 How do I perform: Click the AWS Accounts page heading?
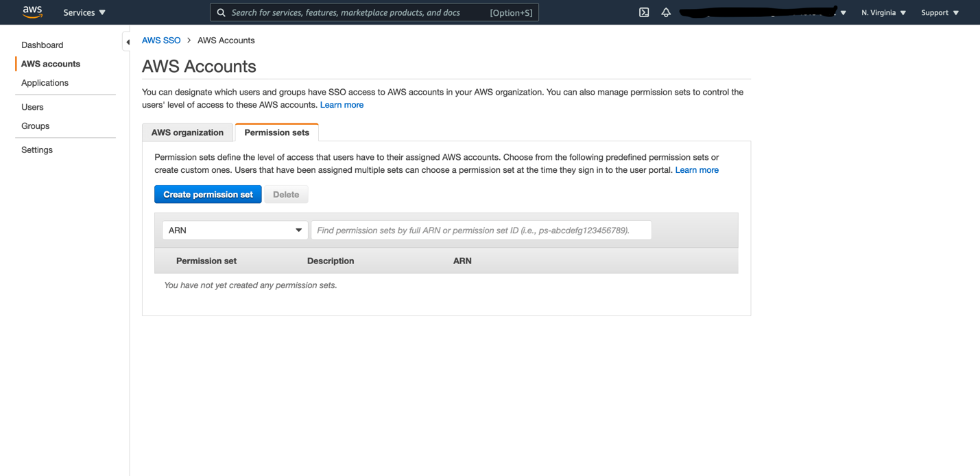click(x=199, y=67)
